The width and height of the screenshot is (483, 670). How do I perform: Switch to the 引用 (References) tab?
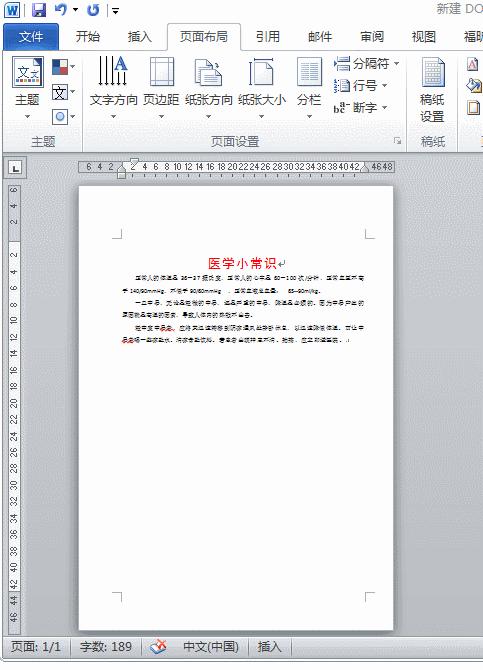(x=268, y=37)
